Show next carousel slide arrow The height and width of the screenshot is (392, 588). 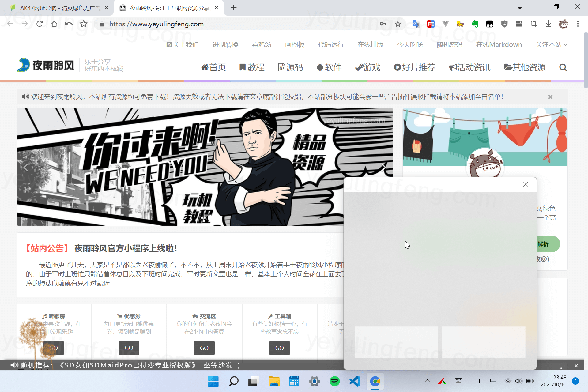click(x=383, y=167)
